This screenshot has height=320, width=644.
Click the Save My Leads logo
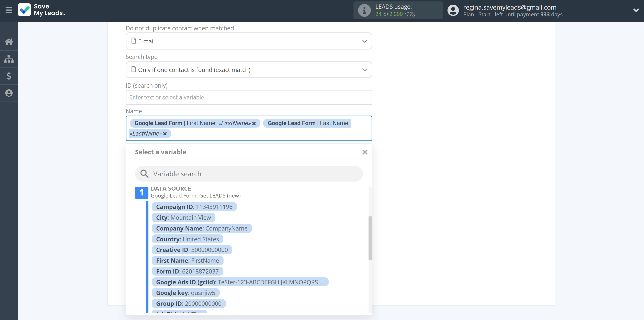(x=42, y=10)
